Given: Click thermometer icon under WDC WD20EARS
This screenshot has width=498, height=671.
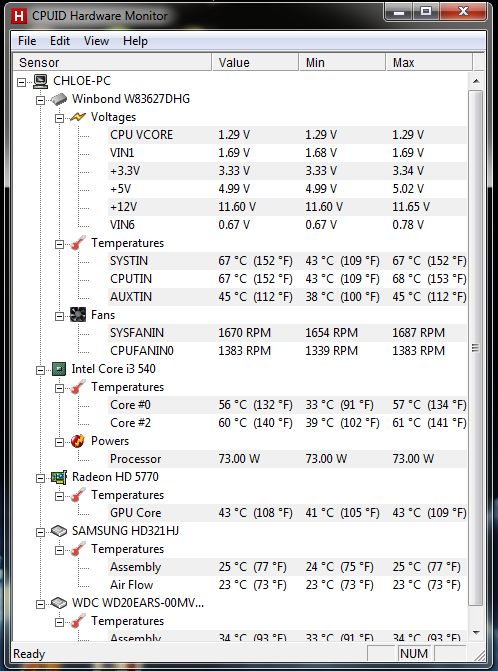Looking at the screenshot, I should point(77,621).
